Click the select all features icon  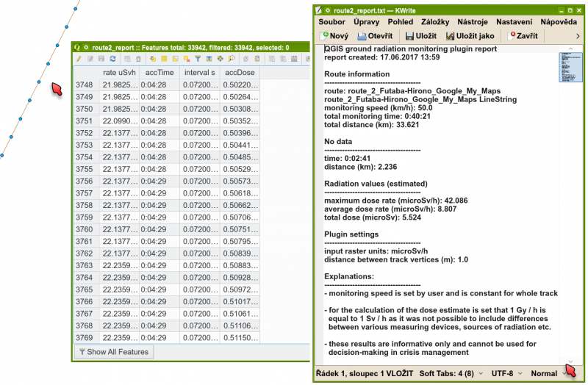point(164,58)
